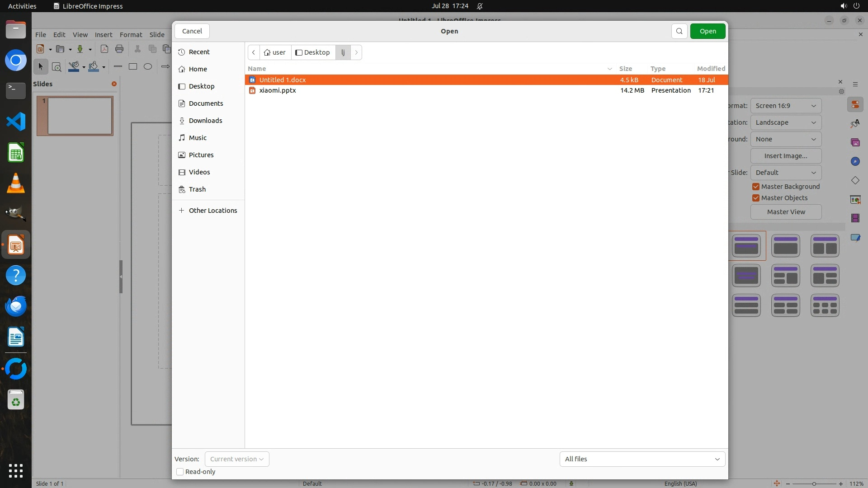
Task: Click the Export as PDF icon
Action: point(104,49)
